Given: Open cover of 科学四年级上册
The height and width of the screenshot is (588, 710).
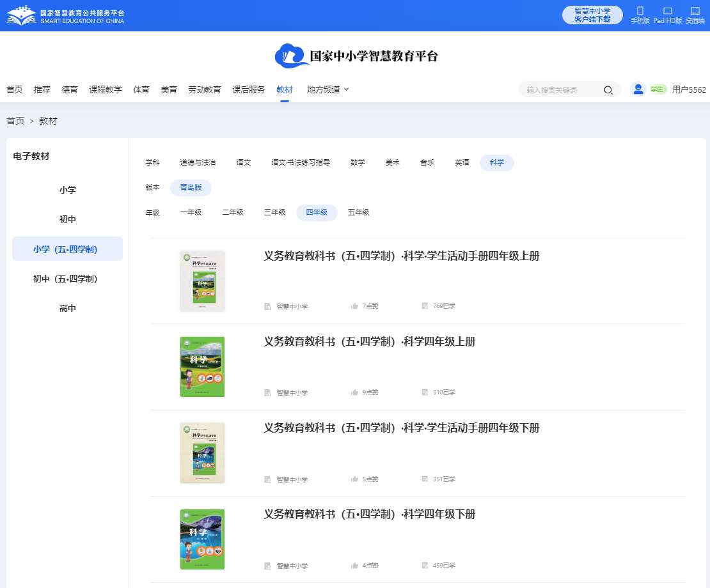Looking at the screenshot, I should (202, 367).
